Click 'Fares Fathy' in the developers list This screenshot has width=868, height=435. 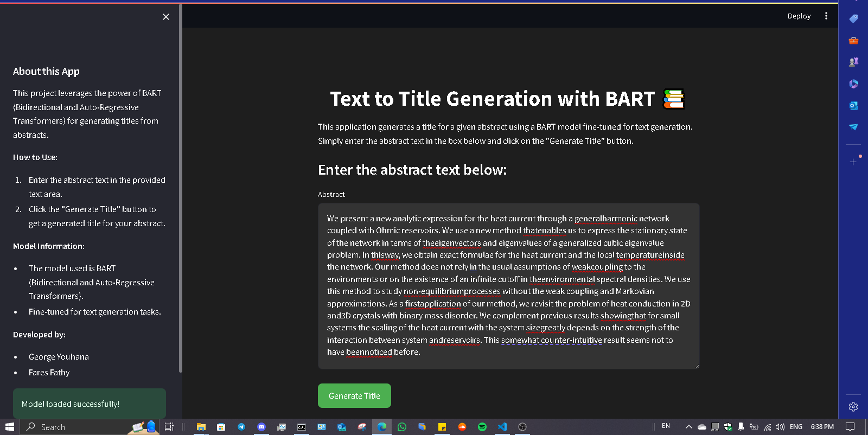49,373
